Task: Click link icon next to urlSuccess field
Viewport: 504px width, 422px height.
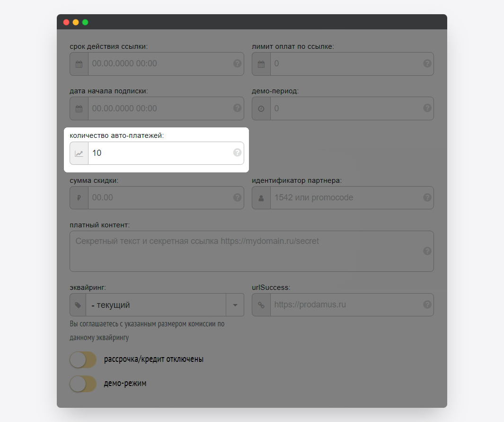Action: (x=261, y=305)
